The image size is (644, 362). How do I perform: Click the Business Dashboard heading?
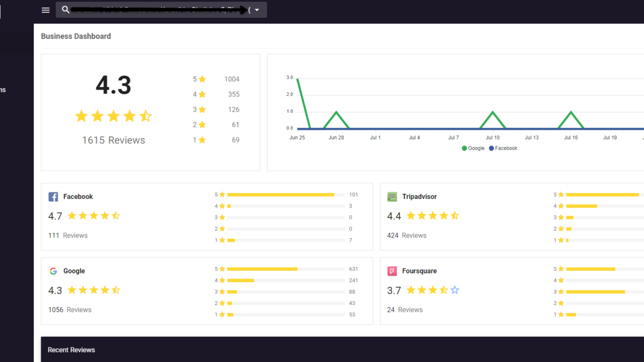click(x=76, y=36)
